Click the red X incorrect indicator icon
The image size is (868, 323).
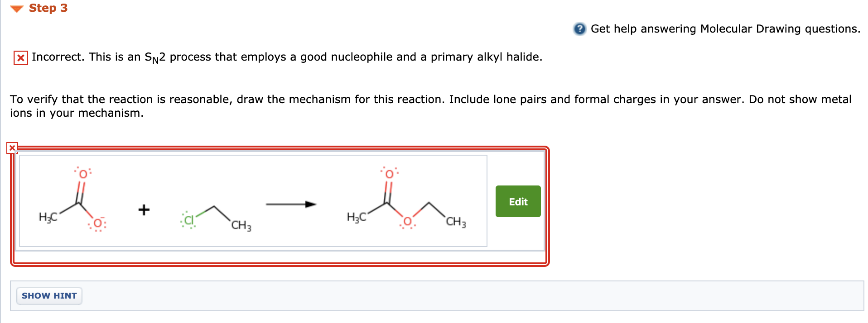tap(20, 57)
